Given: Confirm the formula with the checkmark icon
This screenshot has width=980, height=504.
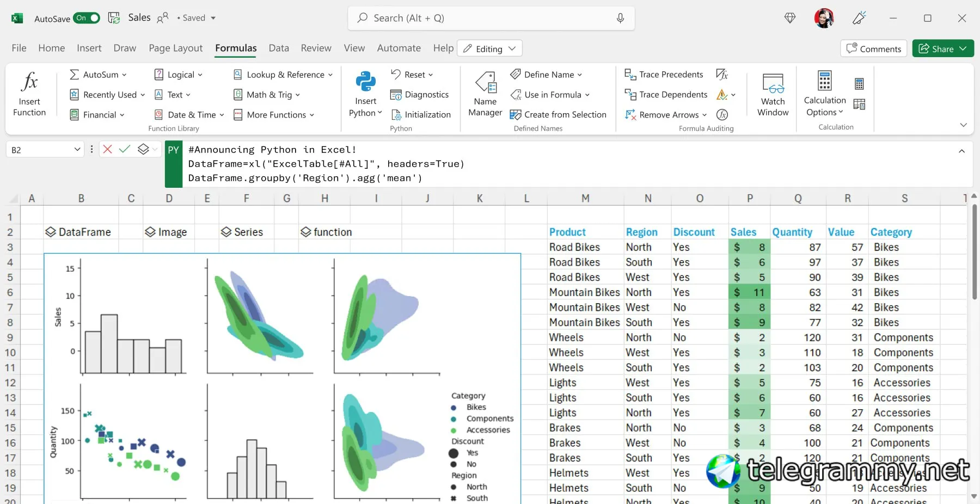Looking at the screenshot, I should pyautogui.click(x=125, y=149).
